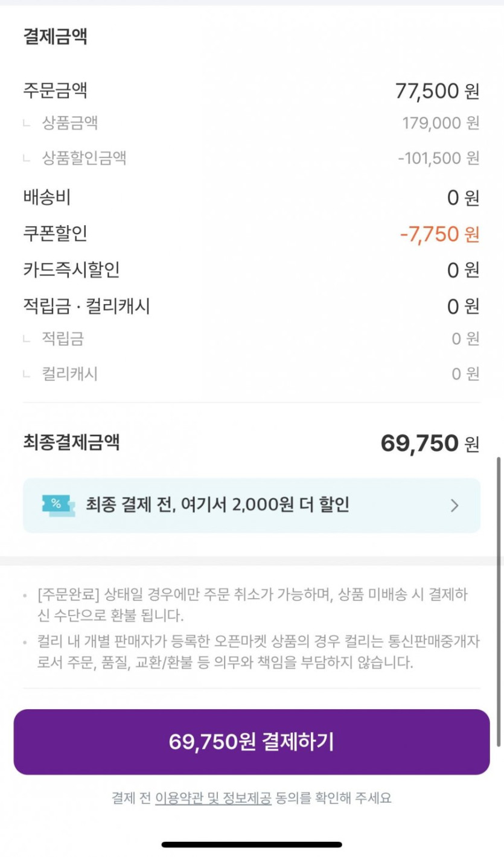The image size is (504, 857).
Task: Open the chevron arrow on the 2,000원 discount banner
Action: [x=455, y=506]
